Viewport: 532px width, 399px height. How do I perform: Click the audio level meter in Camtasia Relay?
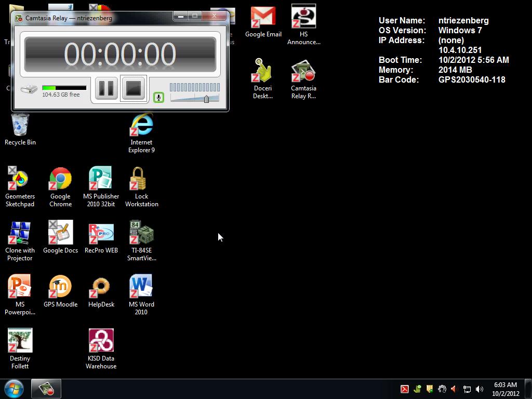[x=194, y=87]
